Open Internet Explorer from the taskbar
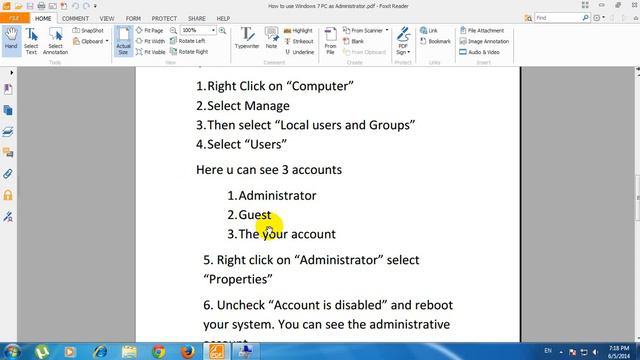Image resolution: width=640 pixels, height=360 pixels. click(x=100, y=351)
